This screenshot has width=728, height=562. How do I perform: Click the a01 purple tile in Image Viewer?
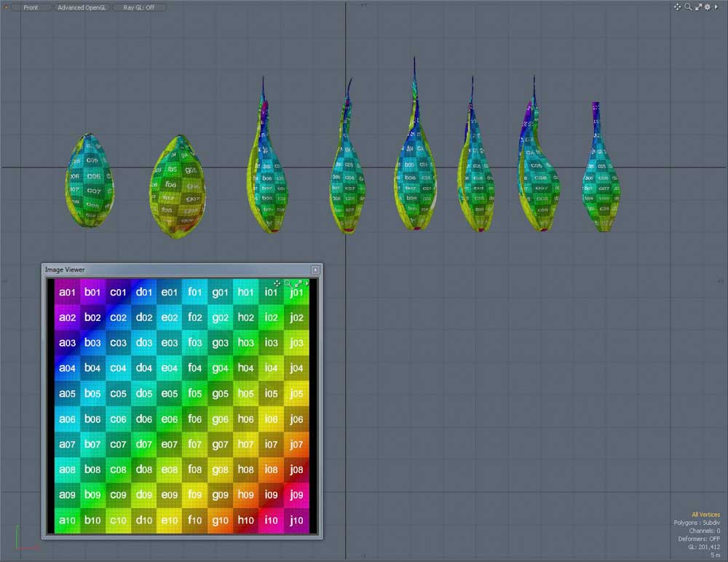tap(68, 293)
